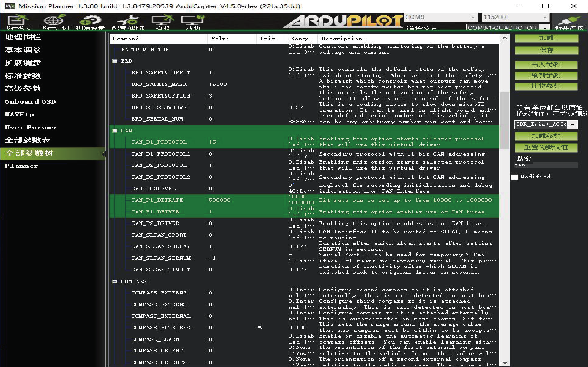Toggle the Modified checkbox

tap(515, 177)
